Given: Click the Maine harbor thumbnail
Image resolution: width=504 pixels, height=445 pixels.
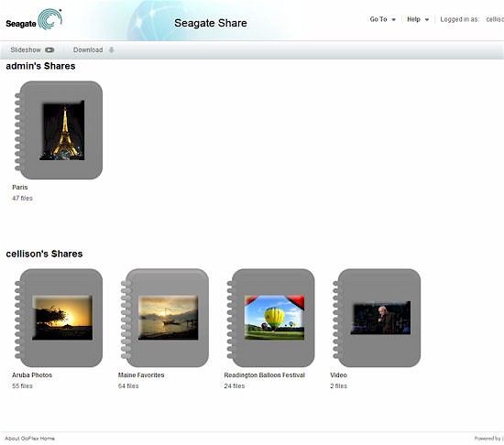Looking at the screenshot, I should pyautogui.click(x=168, y=318).
